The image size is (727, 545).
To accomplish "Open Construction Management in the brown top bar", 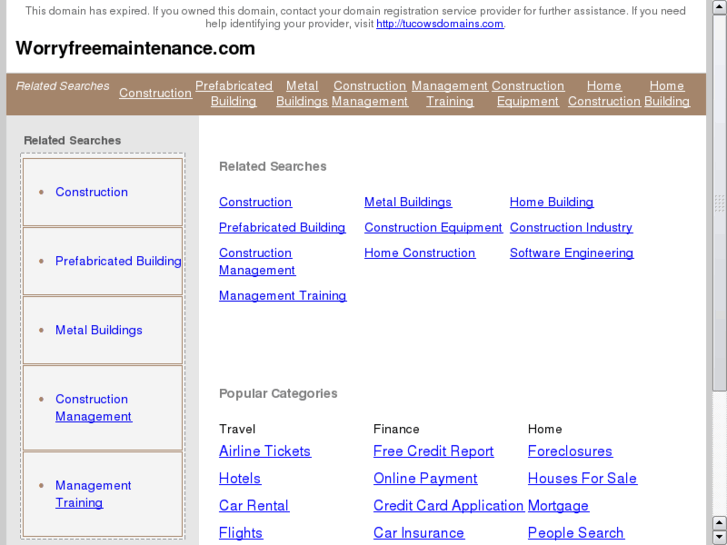I will coord(370,93).
